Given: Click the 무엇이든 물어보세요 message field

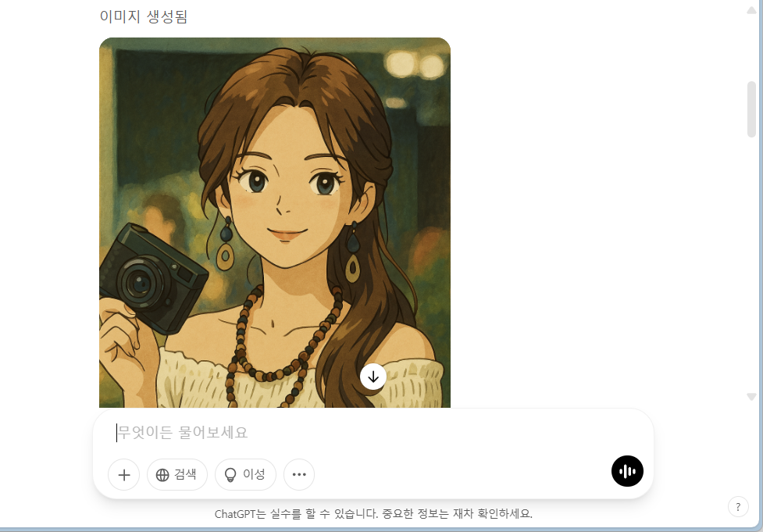Looking at the screenshot, I should [373, 432].
